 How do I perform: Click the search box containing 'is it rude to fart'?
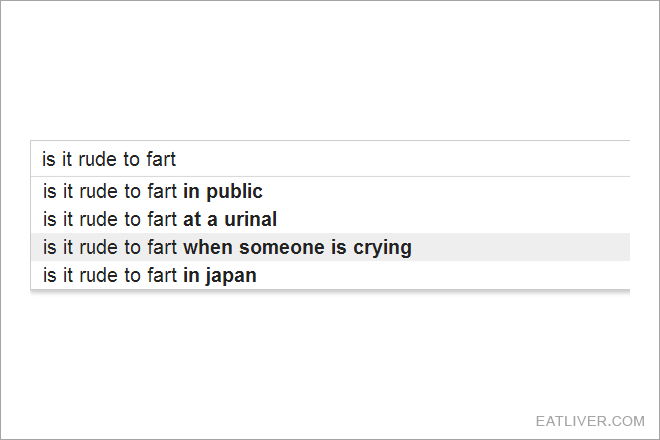tap(330, 159)
